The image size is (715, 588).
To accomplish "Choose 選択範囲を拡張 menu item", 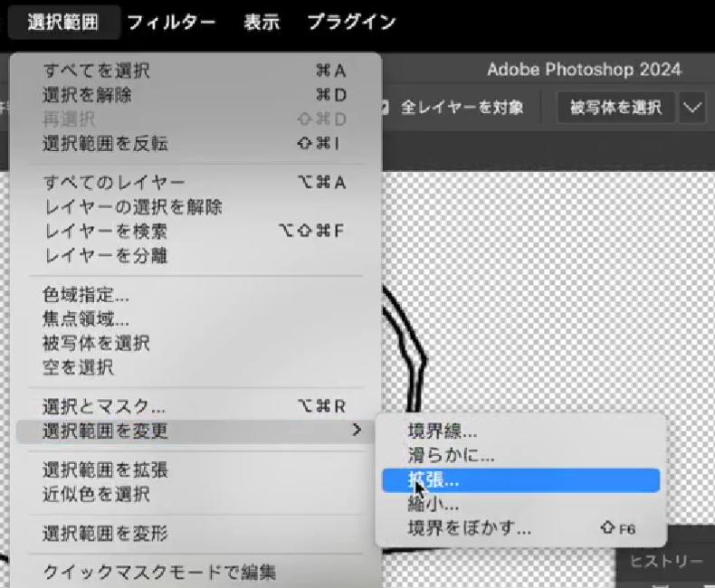I will (196, 469).
